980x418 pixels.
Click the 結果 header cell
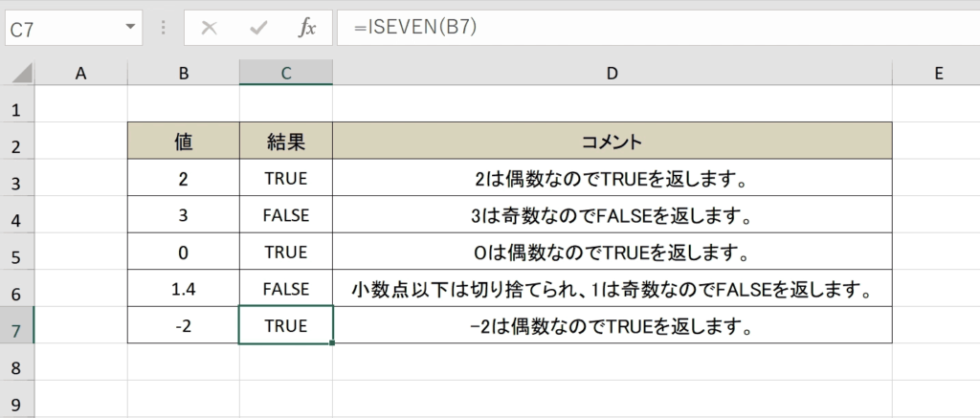285,142
